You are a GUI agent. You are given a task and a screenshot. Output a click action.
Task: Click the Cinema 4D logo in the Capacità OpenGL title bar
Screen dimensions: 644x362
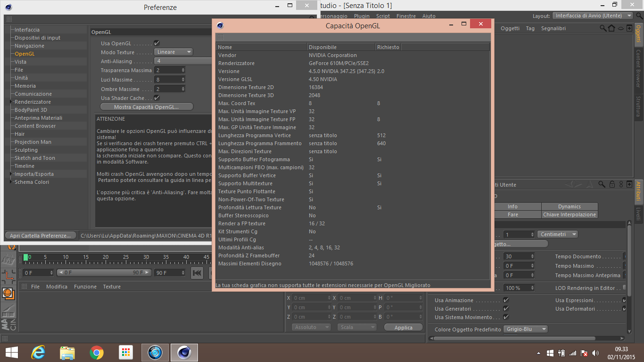[x=220, y=25]
